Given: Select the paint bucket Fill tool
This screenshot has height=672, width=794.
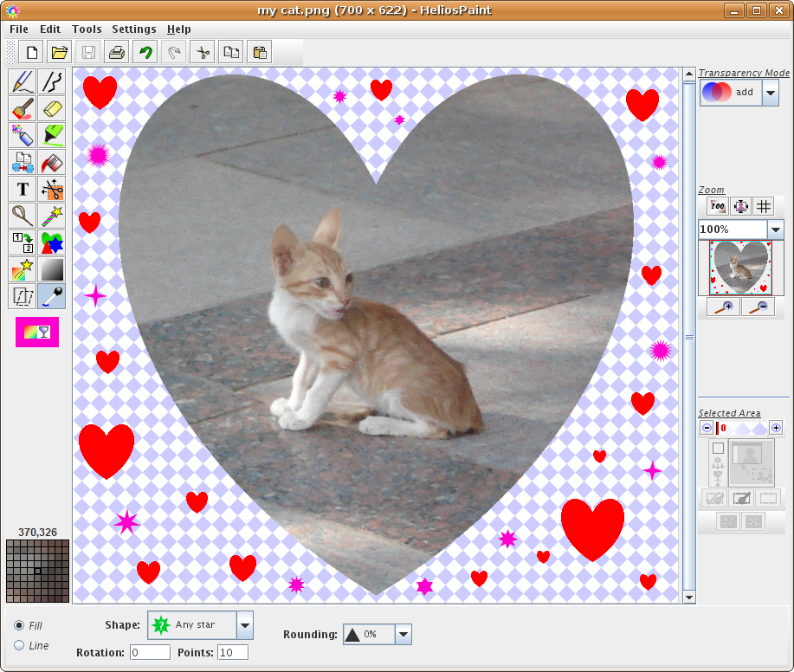Looking at the screenshot, I should pos(52,162).
